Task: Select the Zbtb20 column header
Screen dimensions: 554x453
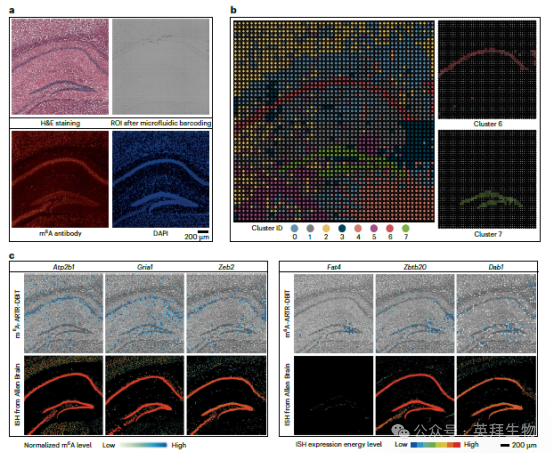Action: click(415, 267)
